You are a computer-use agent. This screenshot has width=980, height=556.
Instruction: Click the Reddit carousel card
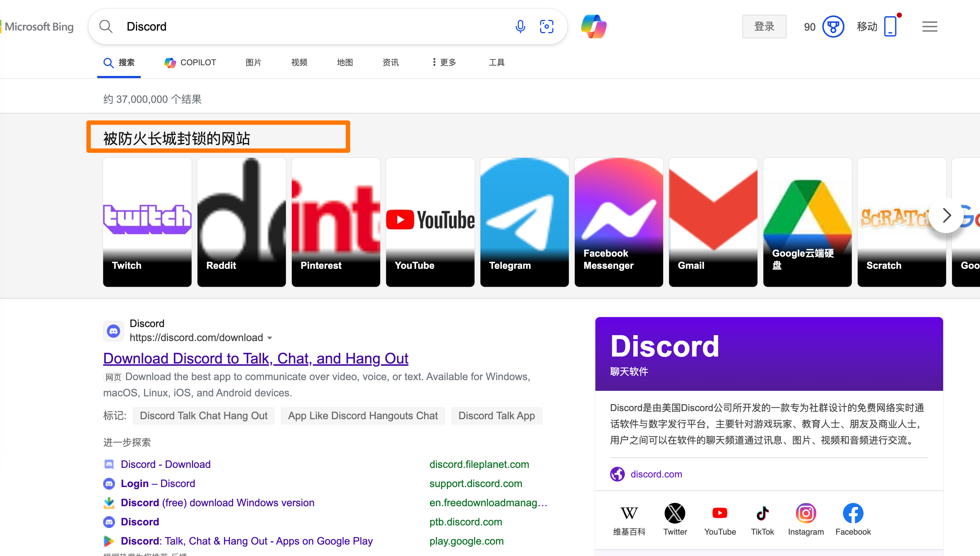click(241, 222)
